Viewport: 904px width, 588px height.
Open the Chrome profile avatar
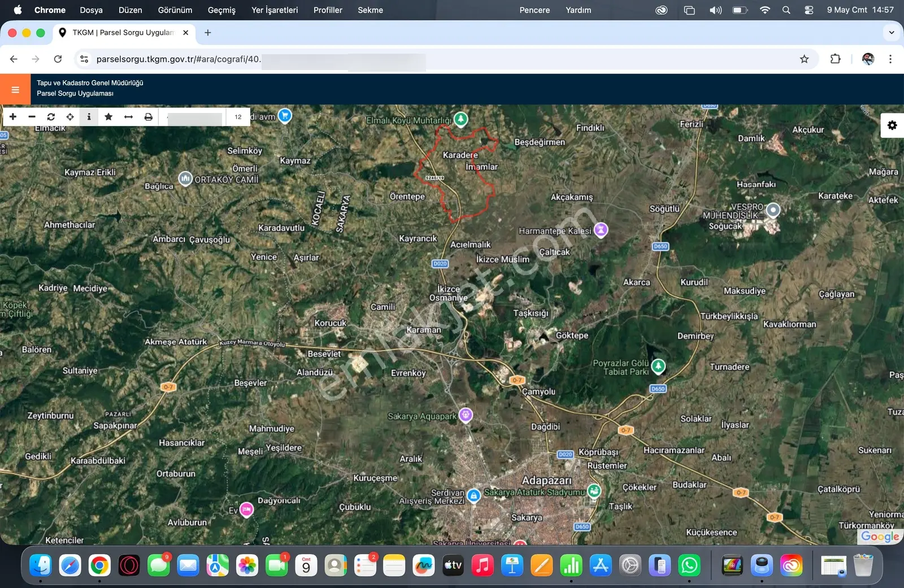coord(868,59)
